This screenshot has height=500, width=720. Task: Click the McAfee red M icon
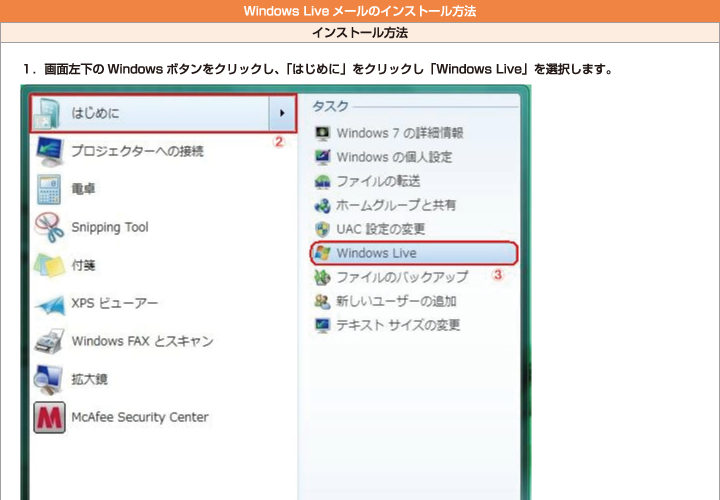49,417
